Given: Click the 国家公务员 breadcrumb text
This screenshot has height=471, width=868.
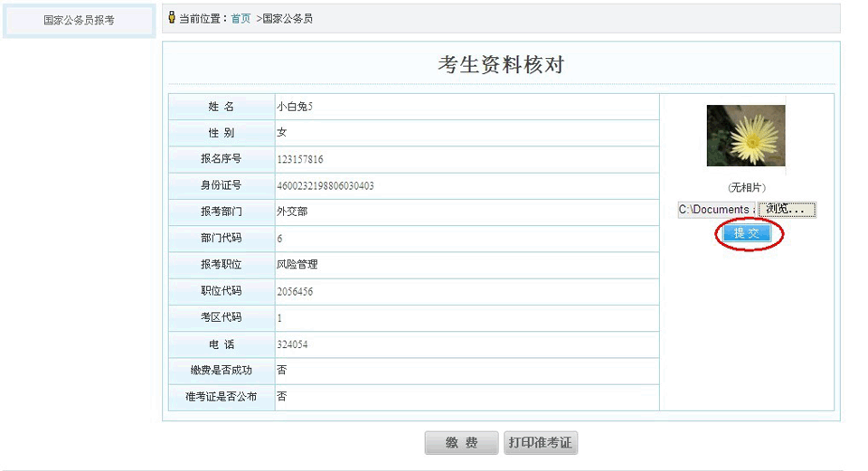Looking at the screenshot, I should tap(288, 19).
